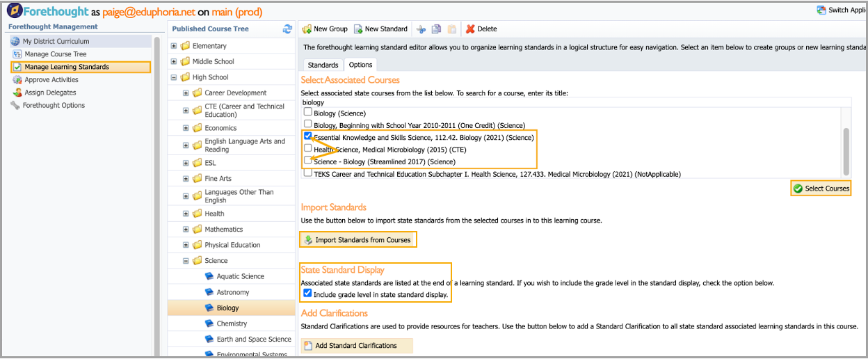868x359 pixels.
Task: Select the Chemistry course
Action: (232, 324)
